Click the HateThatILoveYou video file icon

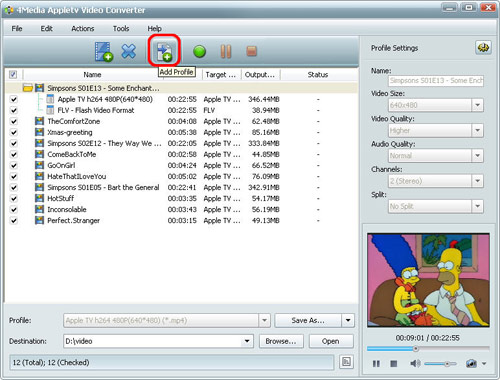pos(39,176)
